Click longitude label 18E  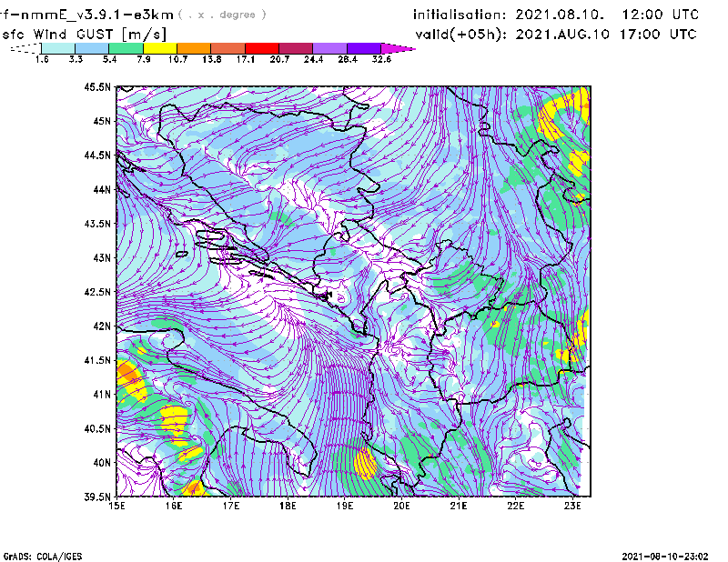tap(288, 506)
